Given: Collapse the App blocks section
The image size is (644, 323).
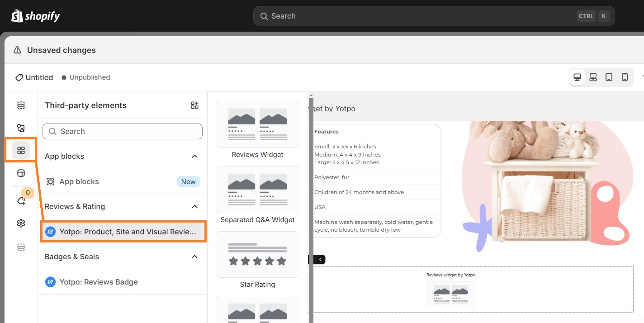Looking at the screenshot, I should point(194,156).
